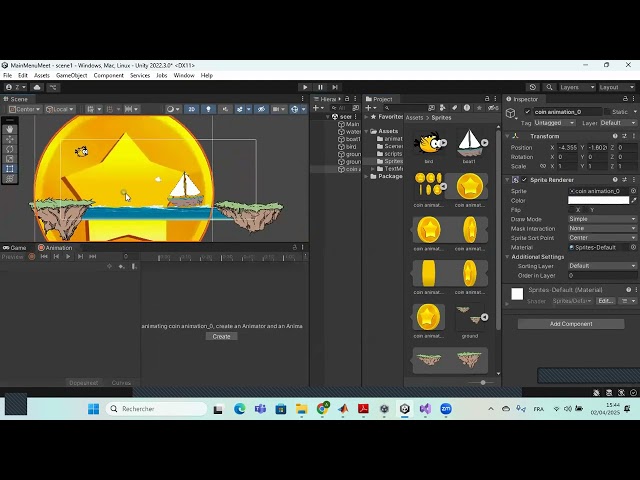Collapse the Assets folder tree
Screen dimensions: 640x480
[366, 131]
